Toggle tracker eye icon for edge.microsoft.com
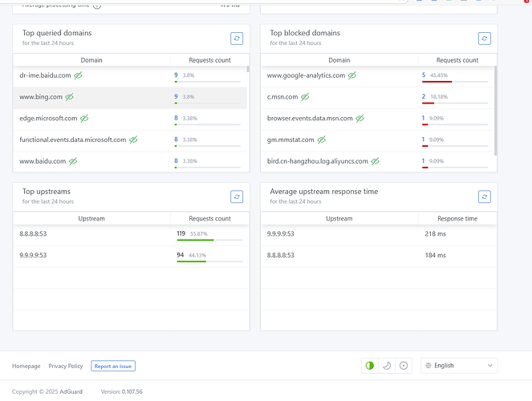 84,119
